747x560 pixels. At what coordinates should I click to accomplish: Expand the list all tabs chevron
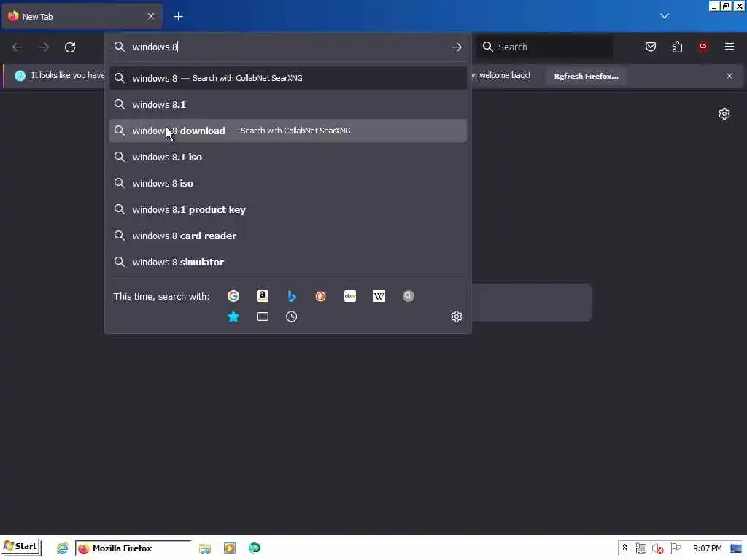click(x=665, y=16)
